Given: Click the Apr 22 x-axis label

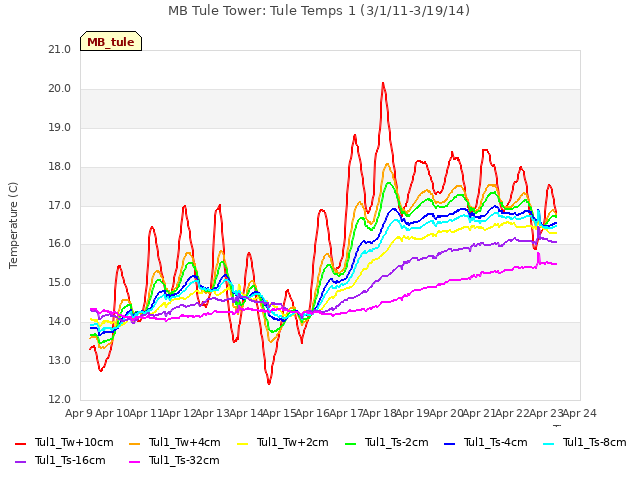Looking at the screenshot, I should pos(512,413).
